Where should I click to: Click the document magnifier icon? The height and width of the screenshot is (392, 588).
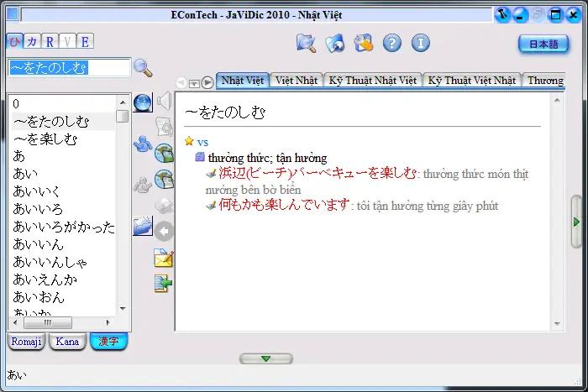pos(165,127)
